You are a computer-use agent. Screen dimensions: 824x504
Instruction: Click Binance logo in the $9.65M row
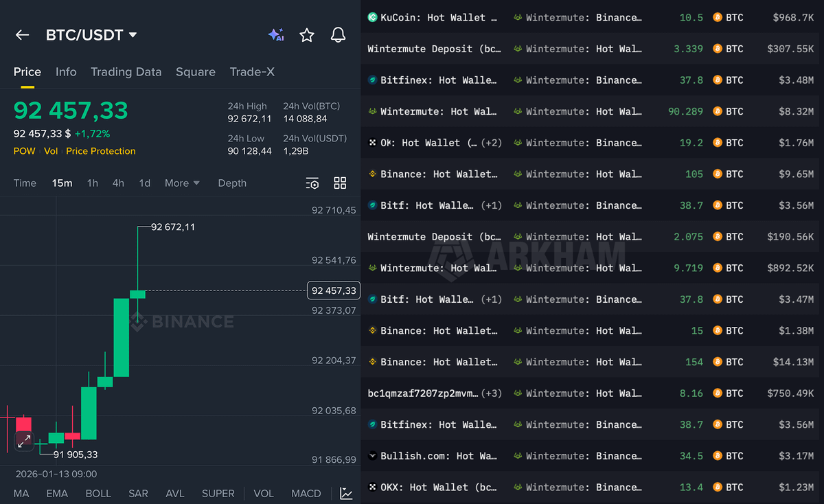click(373, 174)
